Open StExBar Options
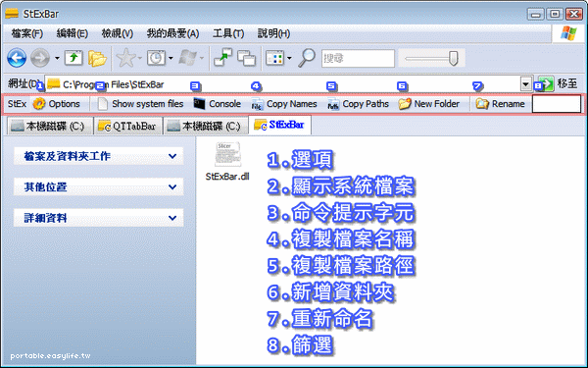588x368 pixels. 56,104
